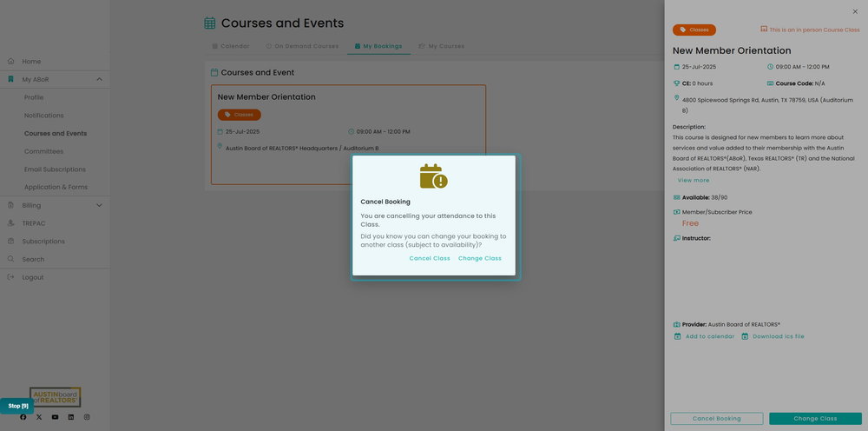This screenshot has width=868, height=431.
Task: Click the card's 09:00 AM - 12:00 PM time
Action: tap(383, 132)
